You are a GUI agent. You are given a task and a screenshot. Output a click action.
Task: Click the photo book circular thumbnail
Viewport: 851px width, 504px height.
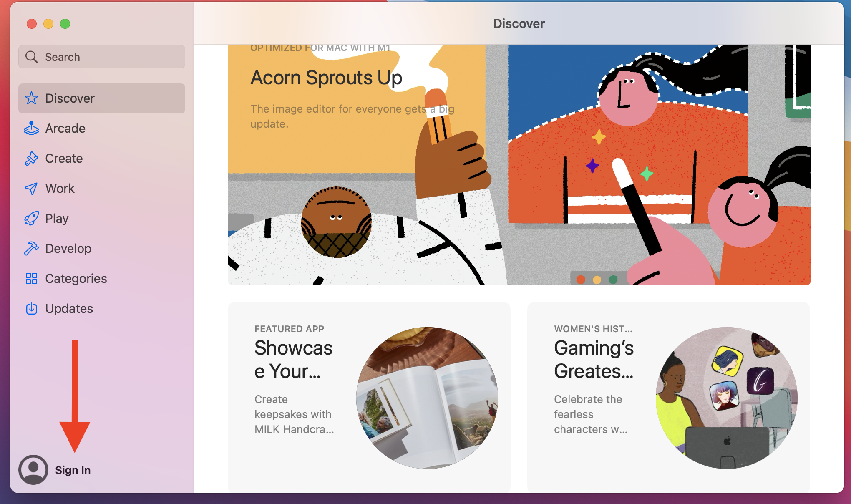[x=427, y=398]
